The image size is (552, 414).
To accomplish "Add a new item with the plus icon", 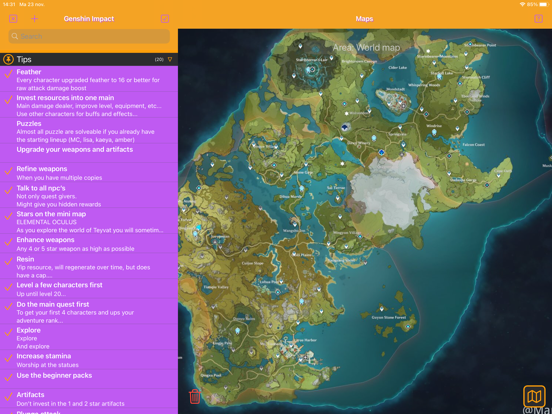I will [x=34, y=19].
